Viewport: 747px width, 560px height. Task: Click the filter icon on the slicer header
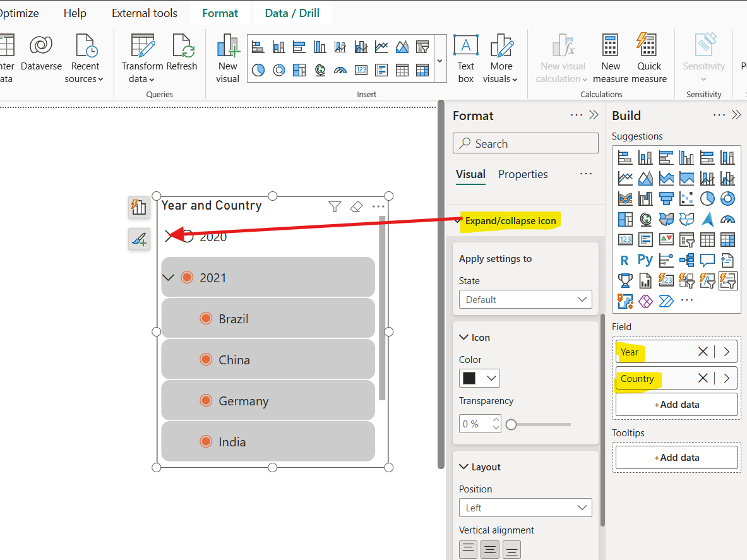pyautogui.click(x=334, y=206)
